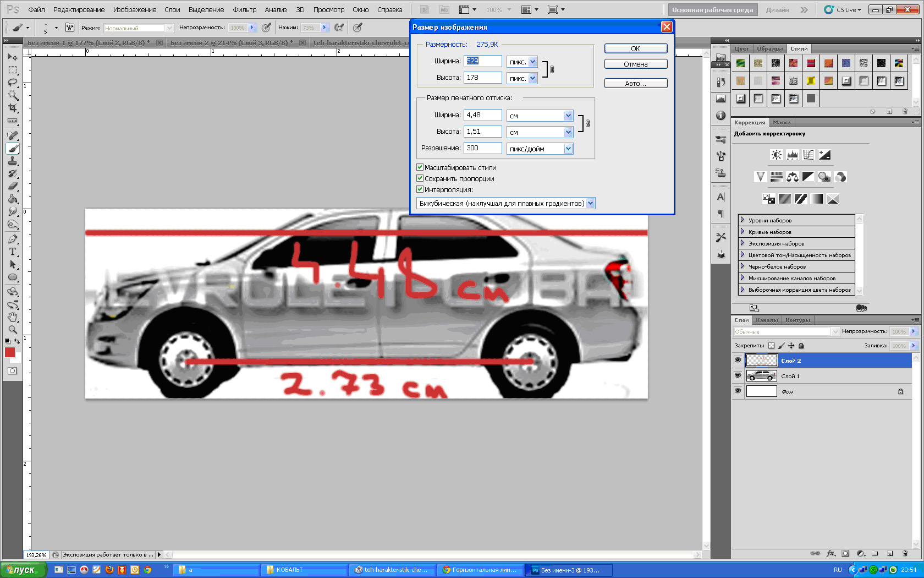Uncheck the Масштабировать стили checkbox
The image size is (924, 578).
pos(420,167)
